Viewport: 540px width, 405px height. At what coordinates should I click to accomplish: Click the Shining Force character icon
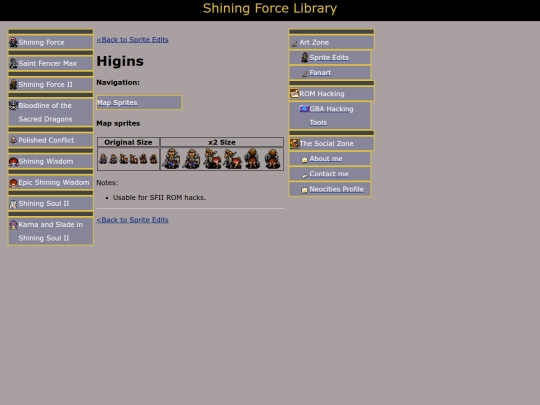13,42
